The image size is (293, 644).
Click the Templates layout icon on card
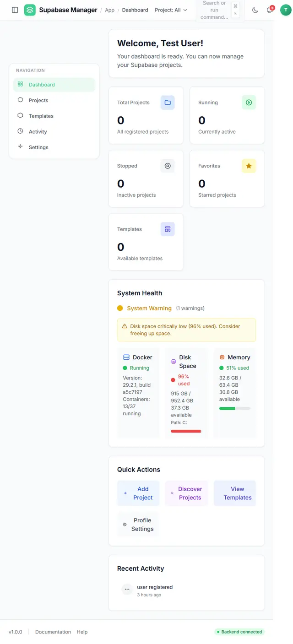pyautogui.click(x=168, y=229)
